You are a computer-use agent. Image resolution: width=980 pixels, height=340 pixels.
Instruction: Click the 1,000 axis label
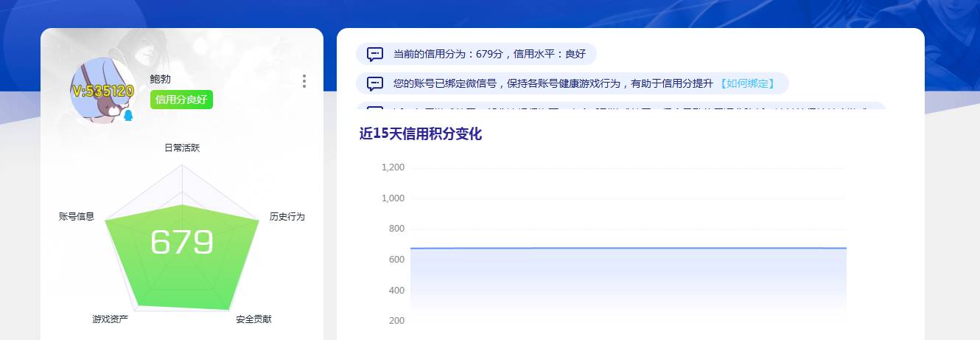[x=393, y=198]
